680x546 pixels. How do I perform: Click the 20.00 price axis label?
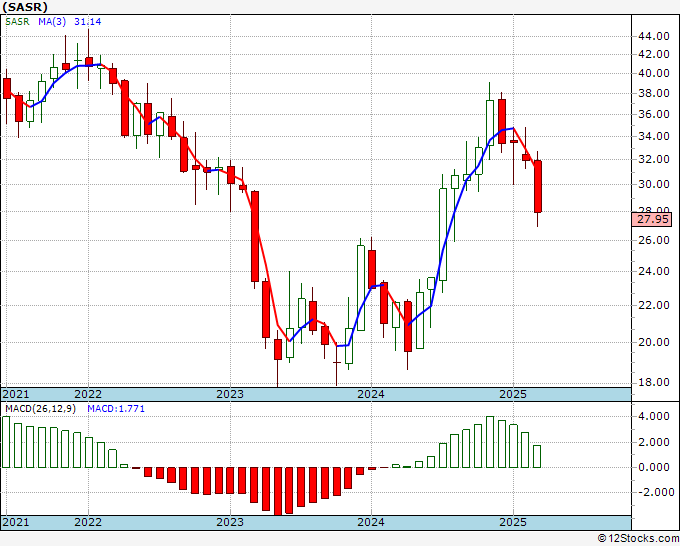(x=654, y=342)
